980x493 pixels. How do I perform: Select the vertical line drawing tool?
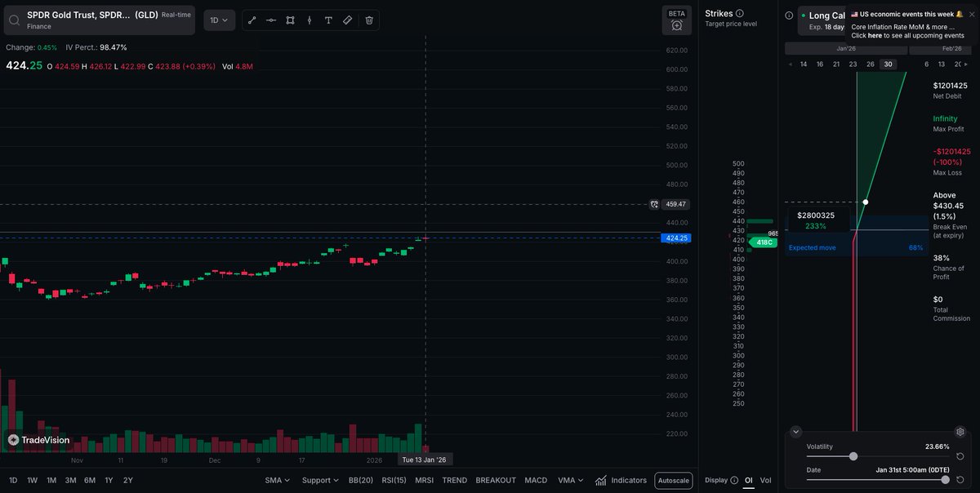coord(310,20)
